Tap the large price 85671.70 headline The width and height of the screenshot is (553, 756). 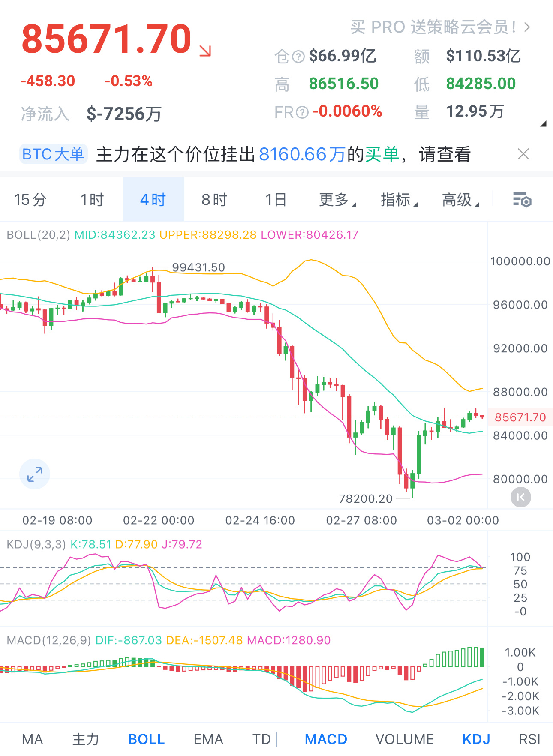(x=106, y=39)
